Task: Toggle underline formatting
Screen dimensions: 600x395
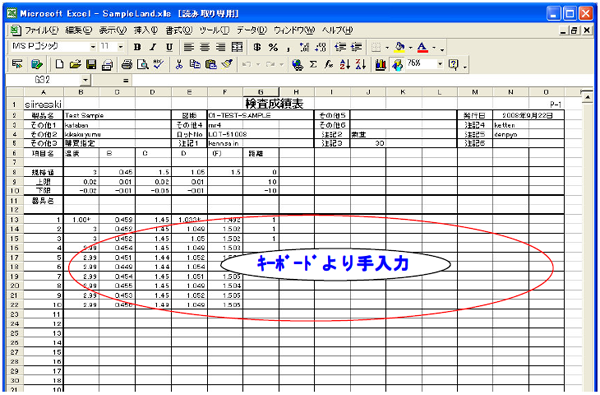Action: [x=169, y=47]
